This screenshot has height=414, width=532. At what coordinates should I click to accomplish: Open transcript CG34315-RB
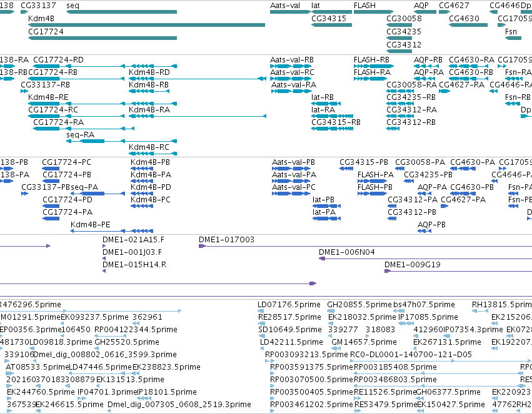(336, 122)
